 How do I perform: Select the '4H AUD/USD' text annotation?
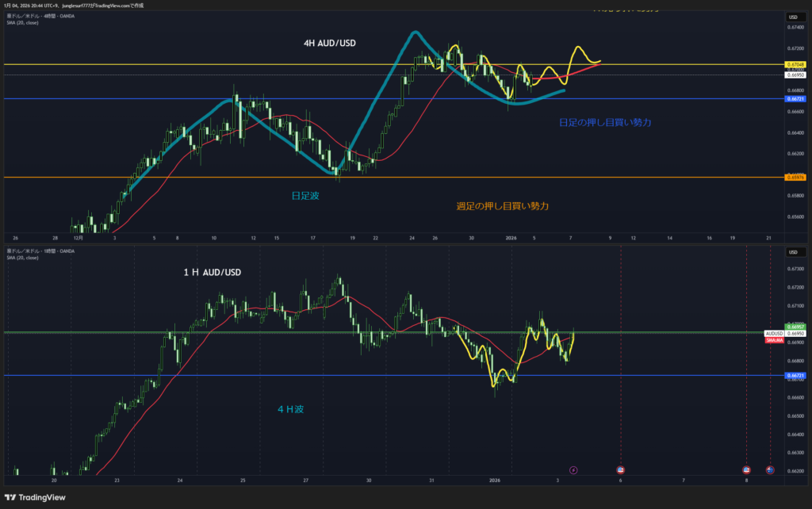pyautogui.click(x=330, y=44)
